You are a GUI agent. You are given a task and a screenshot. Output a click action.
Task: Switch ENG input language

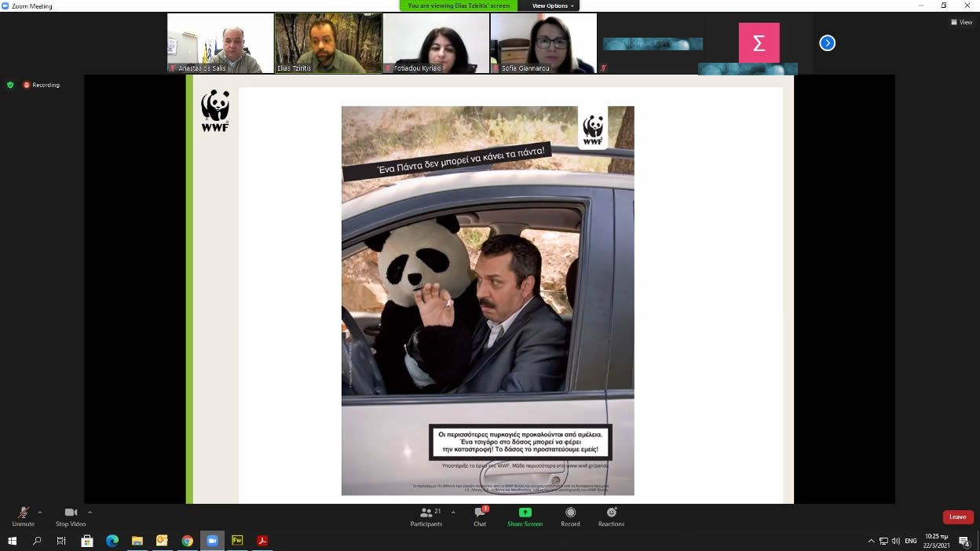point(911,541)
